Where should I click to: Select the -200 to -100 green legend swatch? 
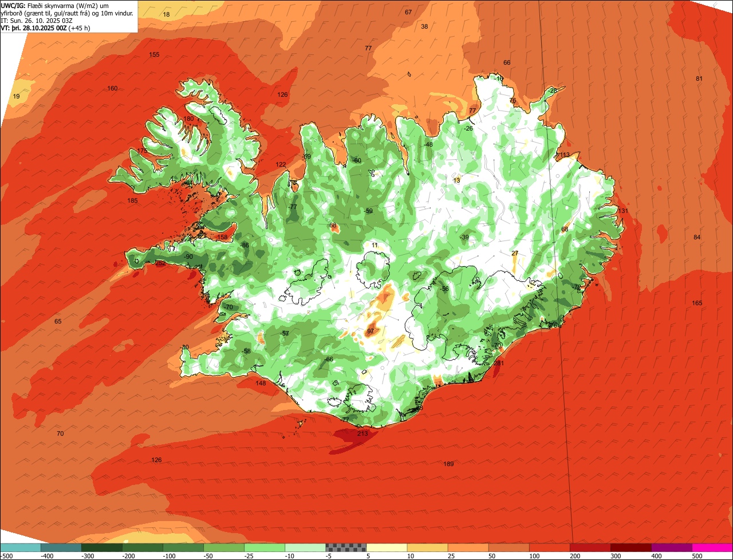[143, 547]
